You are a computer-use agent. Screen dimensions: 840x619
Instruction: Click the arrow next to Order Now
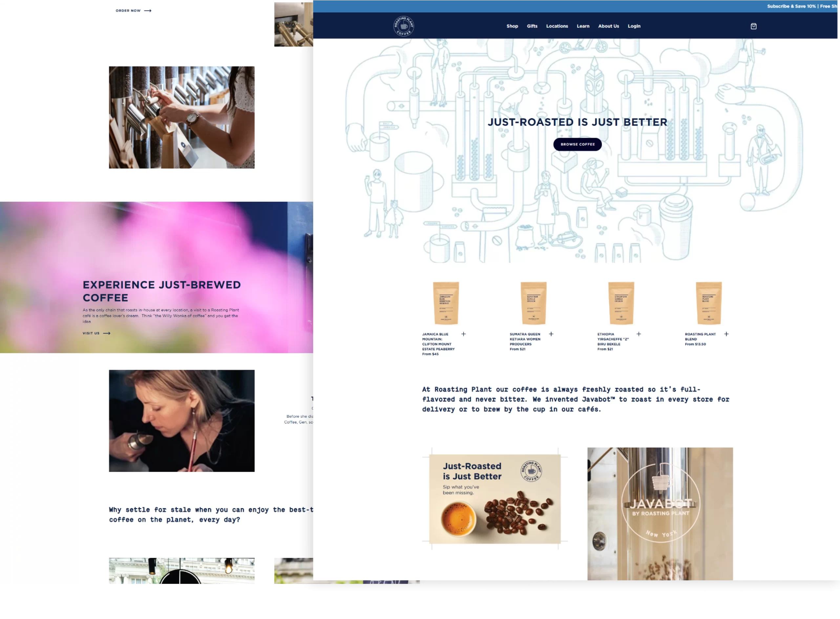[148, 11]
